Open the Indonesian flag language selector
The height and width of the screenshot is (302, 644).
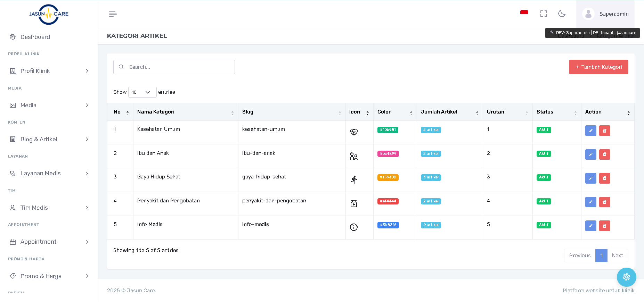524,13
